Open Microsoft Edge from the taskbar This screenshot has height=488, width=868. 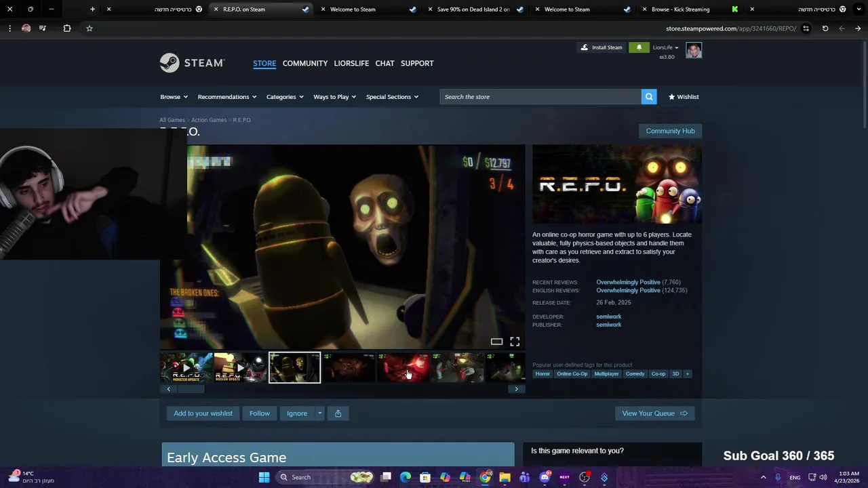pos(406,477)
